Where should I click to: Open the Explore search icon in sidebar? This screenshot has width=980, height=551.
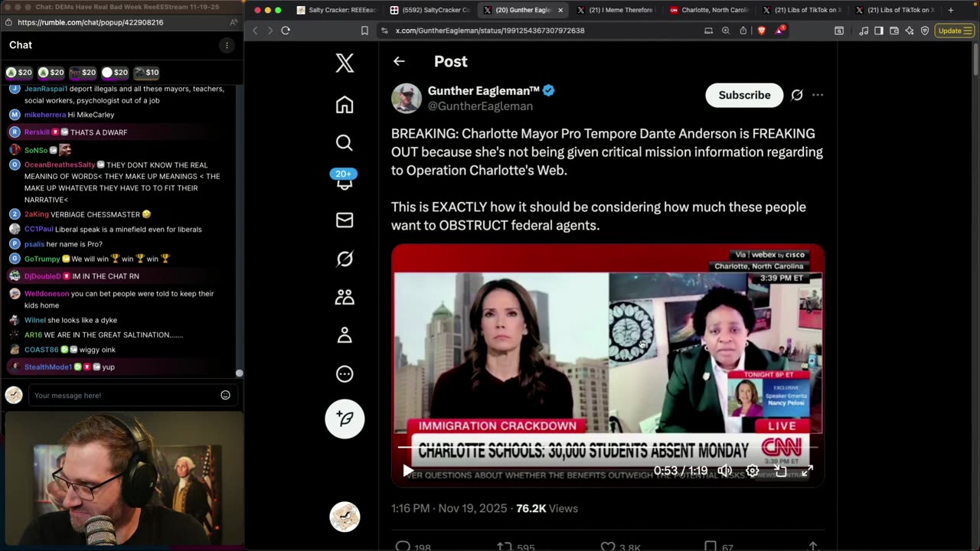345,143
